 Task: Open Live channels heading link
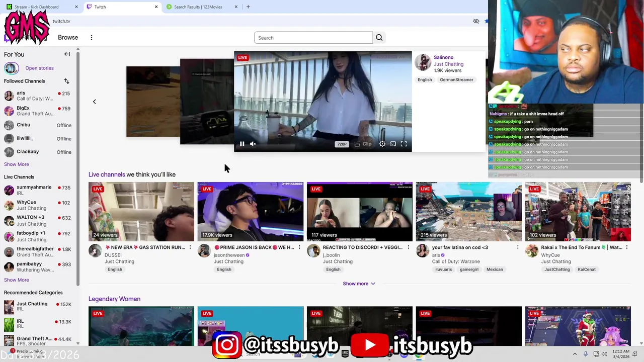click(x=107, y=174)
